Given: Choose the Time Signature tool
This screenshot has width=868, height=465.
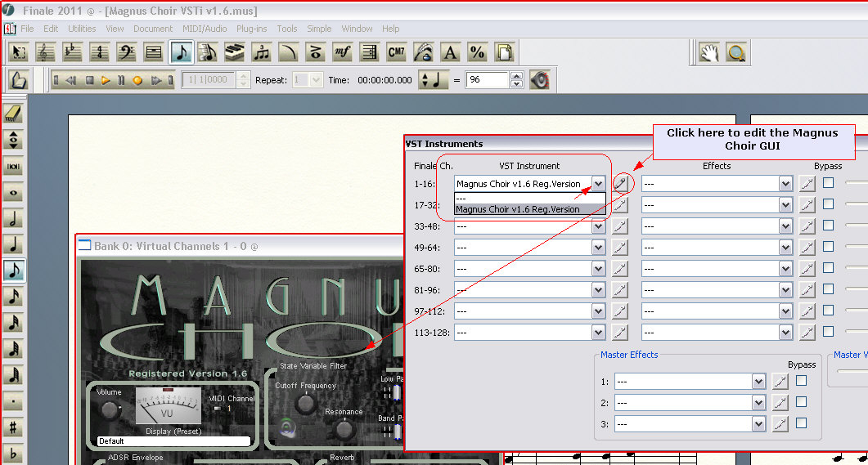Looking at the screenshot, I should (x=100, y=52).
